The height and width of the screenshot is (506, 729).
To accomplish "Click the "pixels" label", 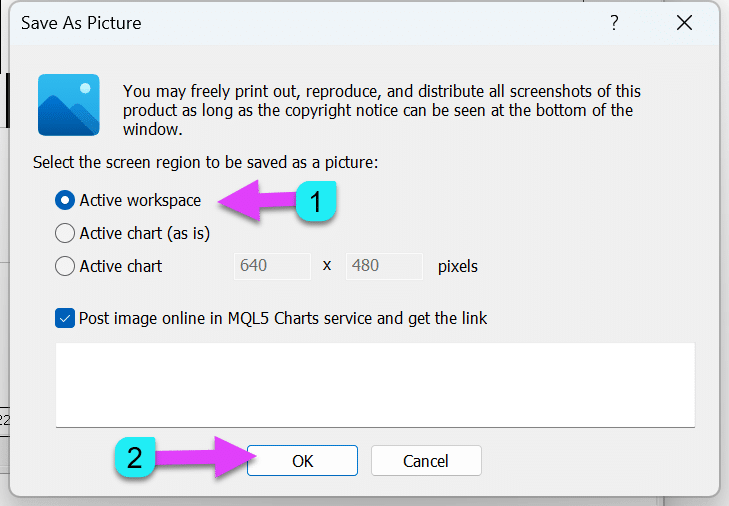I will 458,266.
